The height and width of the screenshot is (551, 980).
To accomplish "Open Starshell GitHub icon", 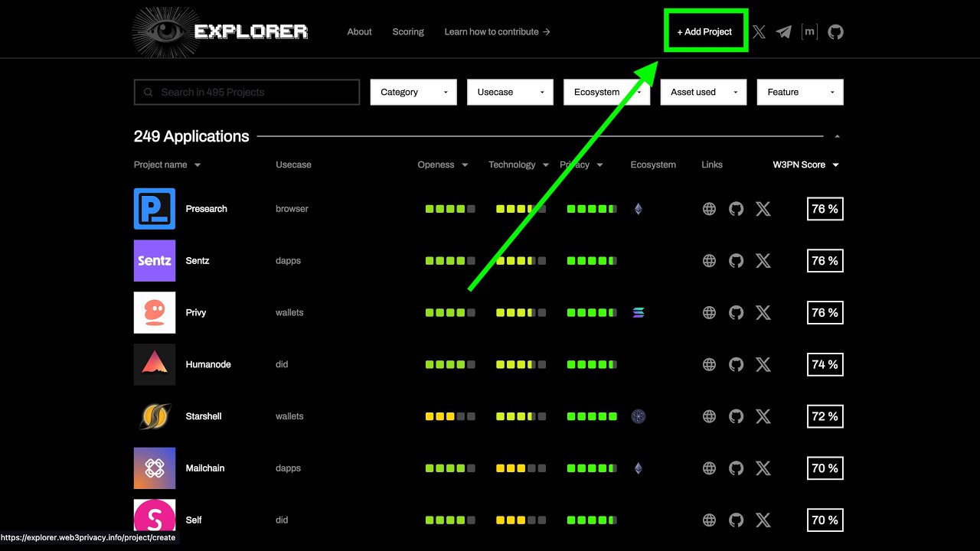I will pos(737,417).
